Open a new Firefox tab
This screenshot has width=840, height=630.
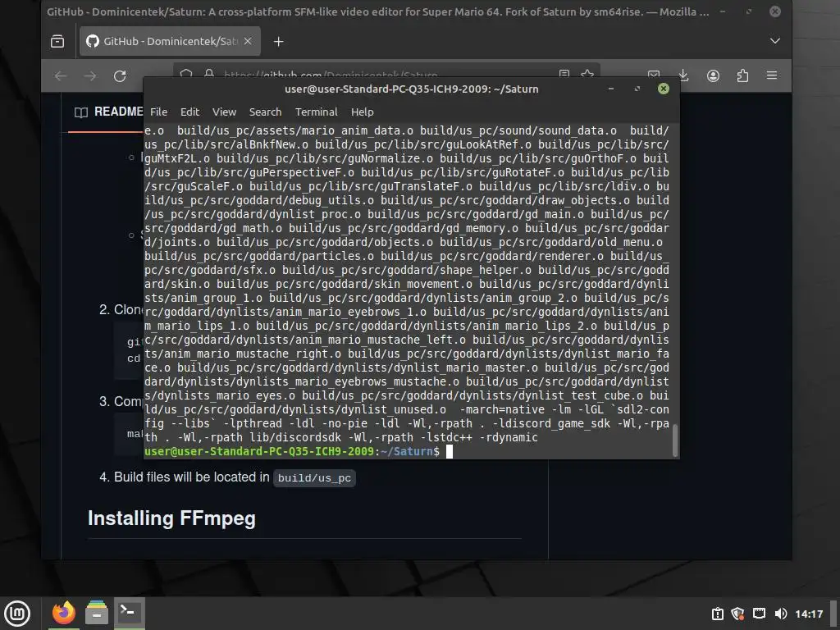[279, 41]
